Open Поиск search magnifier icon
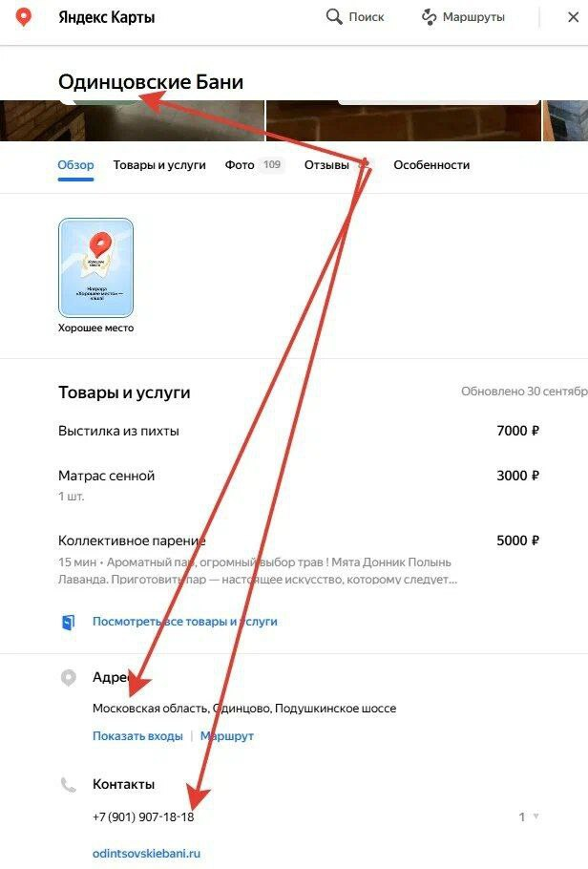588x869 pixels. (334, 16)
